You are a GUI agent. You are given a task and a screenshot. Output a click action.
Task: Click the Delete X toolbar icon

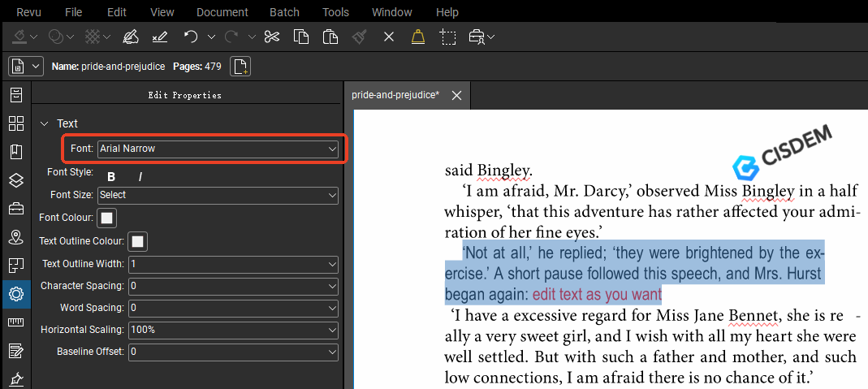point(389,37)
